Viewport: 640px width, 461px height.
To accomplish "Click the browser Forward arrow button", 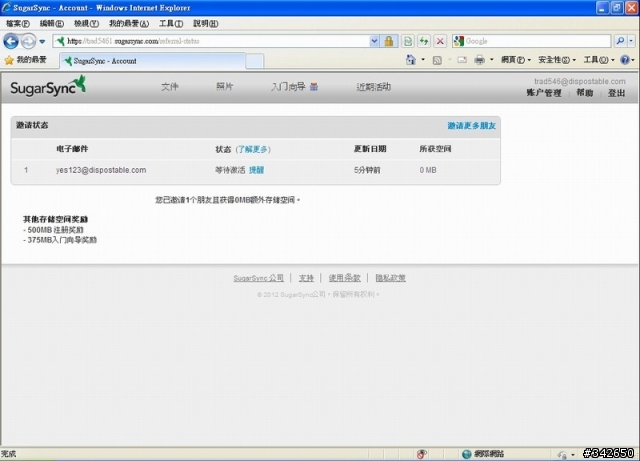I will pos(28,41).
